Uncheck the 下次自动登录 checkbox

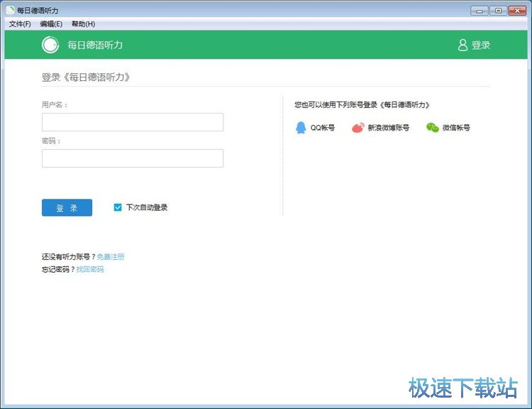[x=118, y=207]
